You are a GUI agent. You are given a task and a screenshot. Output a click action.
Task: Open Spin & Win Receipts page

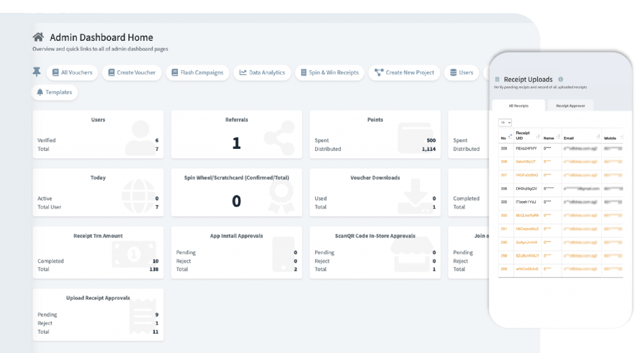click(x=329, y=72)
